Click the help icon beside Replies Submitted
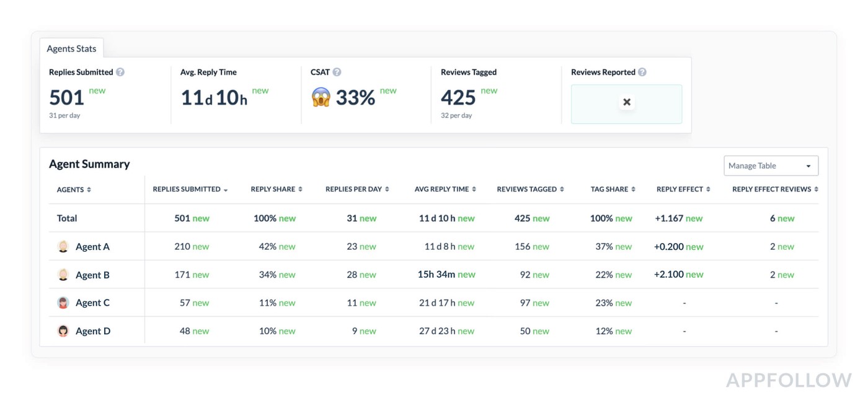Viewport: 868px width, 403px height. tap(120, 72)
